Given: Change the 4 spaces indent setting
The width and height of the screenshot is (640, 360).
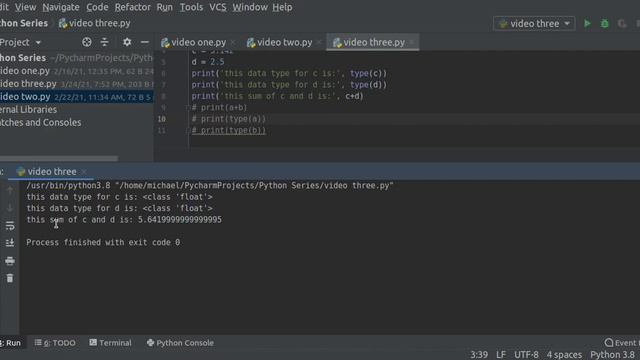Looking at the screenshot, I should (x=564, y=355).
